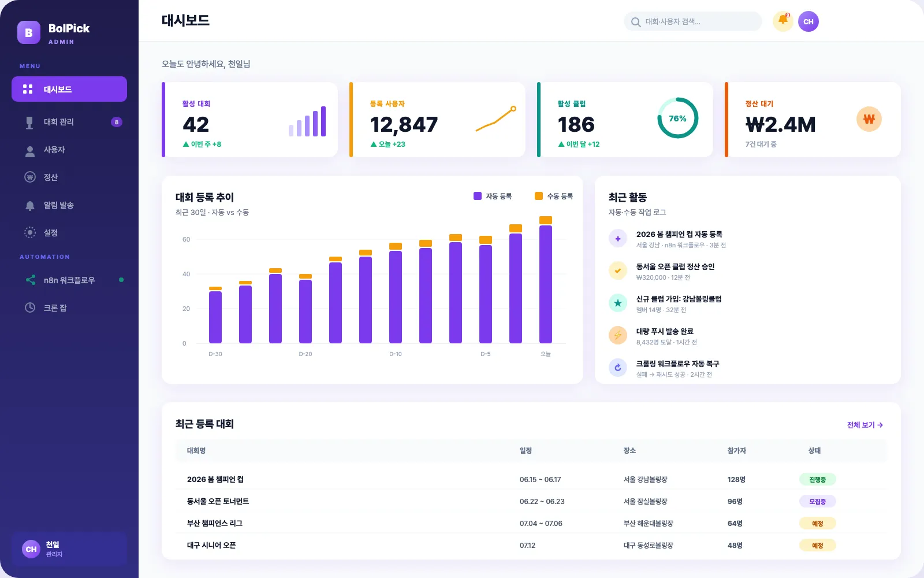Select the 정산 sidebar item
This screenshot has height=578, width=924.
pyautogui.click(x=69, y=177)
